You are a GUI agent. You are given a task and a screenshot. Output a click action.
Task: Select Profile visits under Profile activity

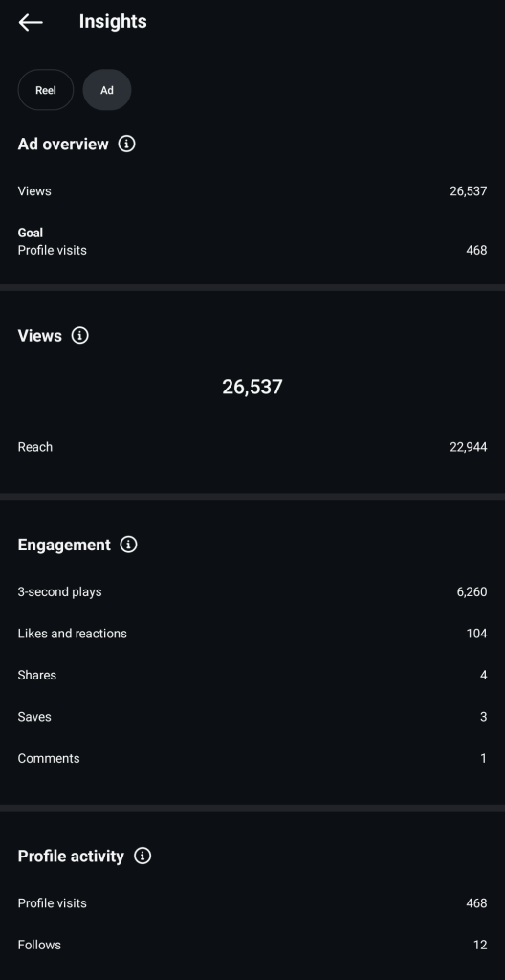(x=252, y=903)
